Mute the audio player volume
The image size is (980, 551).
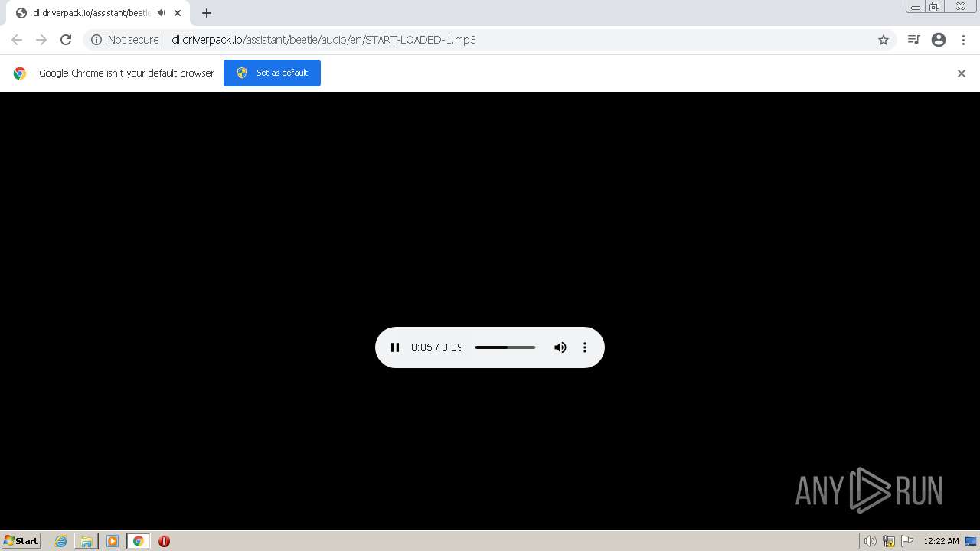(x=560, y=347)
